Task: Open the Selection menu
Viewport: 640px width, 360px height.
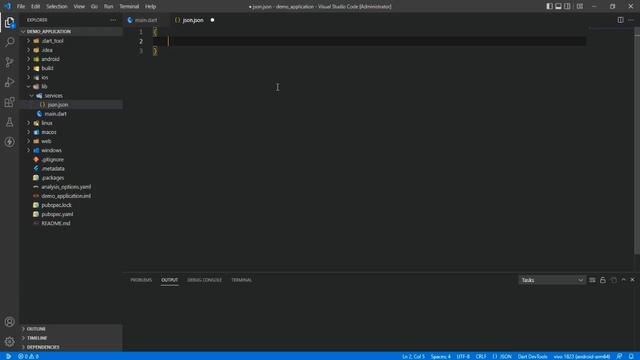Action: point(57,7)
